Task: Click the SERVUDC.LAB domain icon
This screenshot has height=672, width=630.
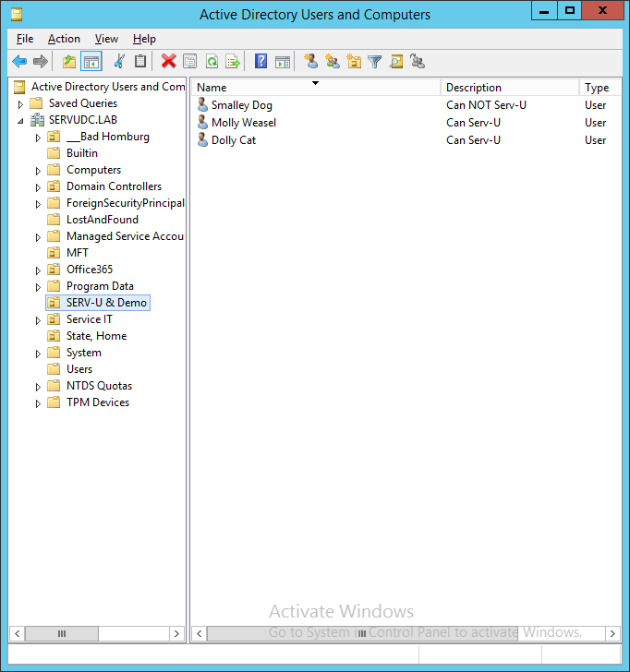Action: pyautogui.click(x=37, y=120)
